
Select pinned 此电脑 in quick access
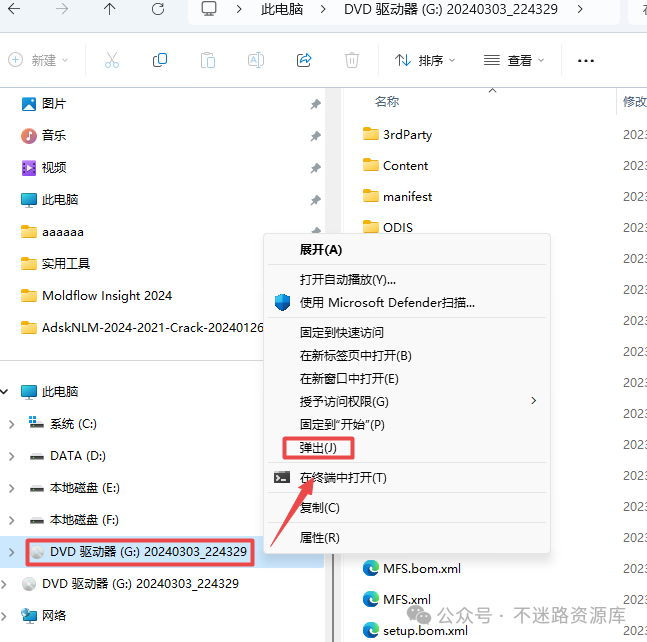coord(50,200)
